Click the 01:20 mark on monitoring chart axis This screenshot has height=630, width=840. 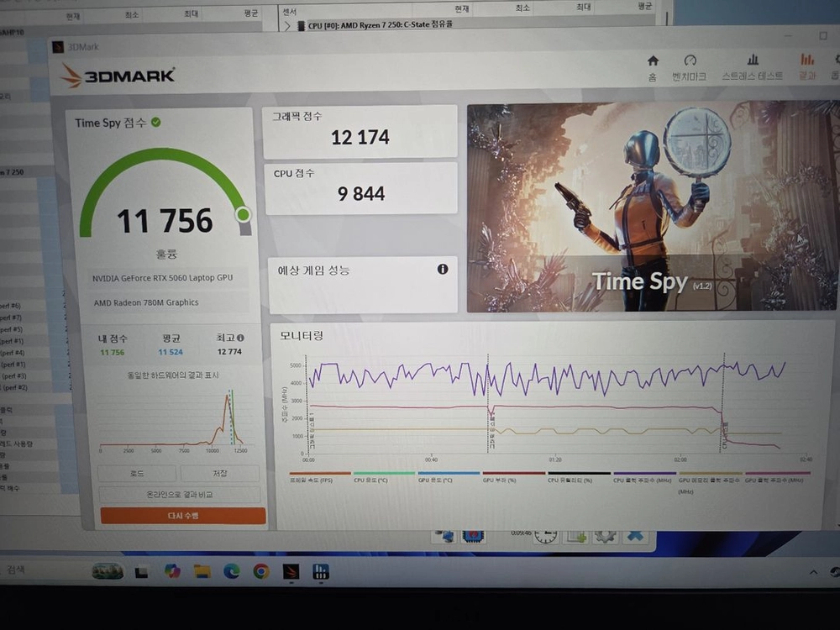555,459
